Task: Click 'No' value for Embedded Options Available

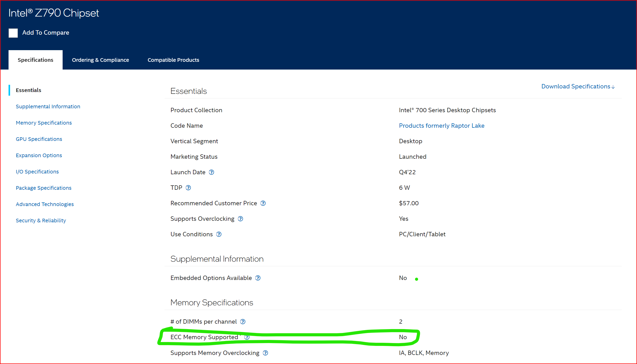Action: pos(403,278)
